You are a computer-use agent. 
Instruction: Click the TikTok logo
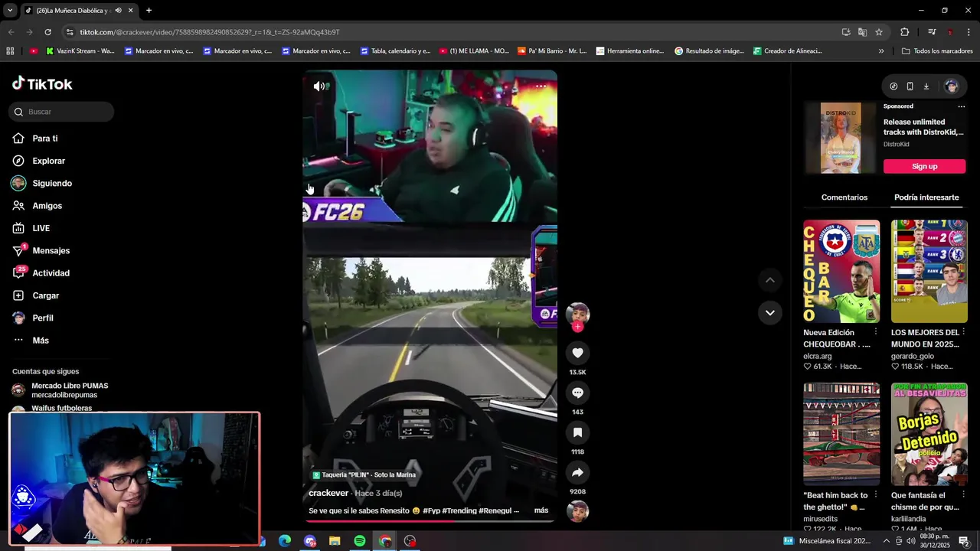click(42, 84)
